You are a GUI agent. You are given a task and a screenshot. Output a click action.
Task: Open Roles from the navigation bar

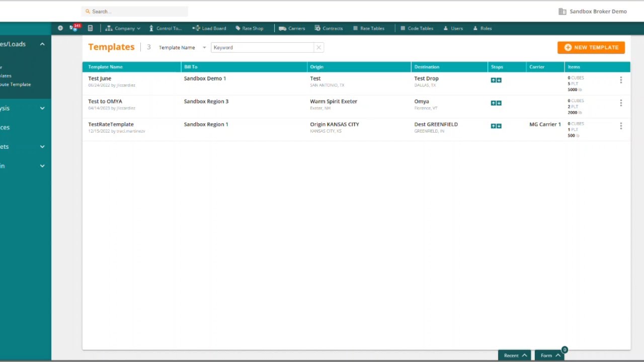482,28
